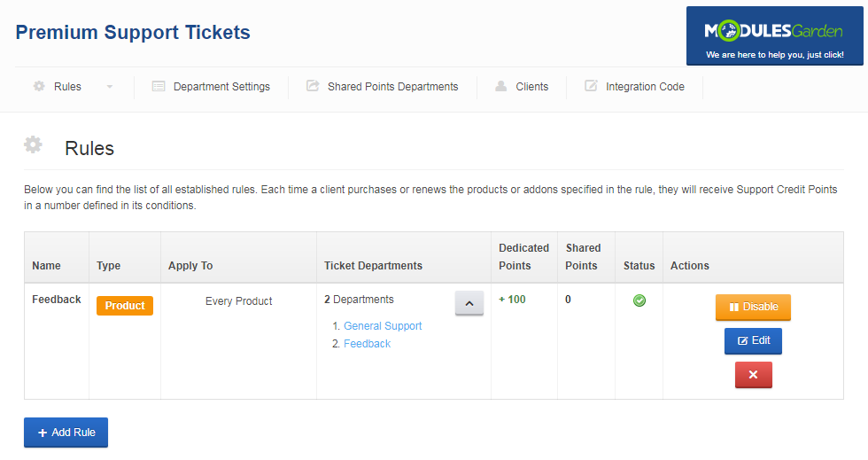Open the Rules tab
The image size is (868, 460).
click(x=67, y=87)
